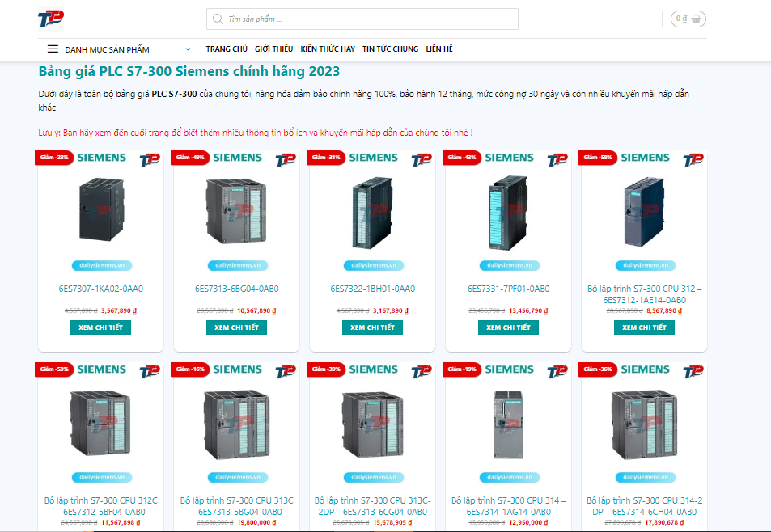Click the 6ES7331-7PF01-0AB0 product image
The width and height of the screenshot is (771, 532).
(x=508, y=213)
